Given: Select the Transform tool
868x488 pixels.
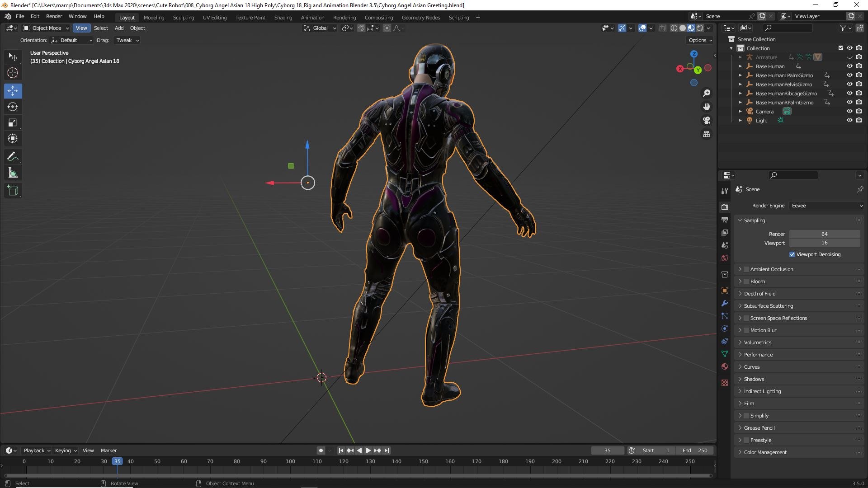Looking at the screenshot, I should [x=13, y=138].
